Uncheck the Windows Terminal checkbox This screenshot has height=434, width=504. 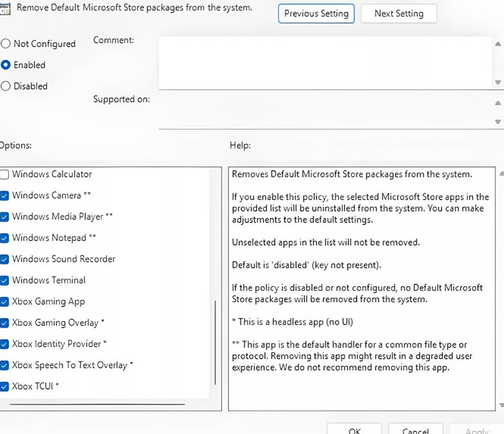click(x=4, y=280)
